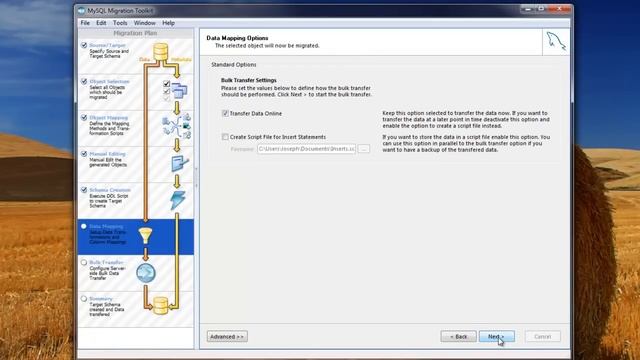Click the Data Mapping funnel icon
The height and width of the screenshot is (360, 640).
click(x=145, y=236)
